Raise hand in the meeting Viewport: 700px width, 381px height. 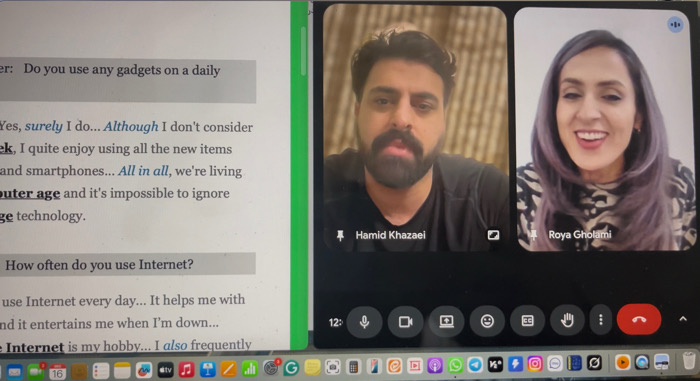[567, 320]
